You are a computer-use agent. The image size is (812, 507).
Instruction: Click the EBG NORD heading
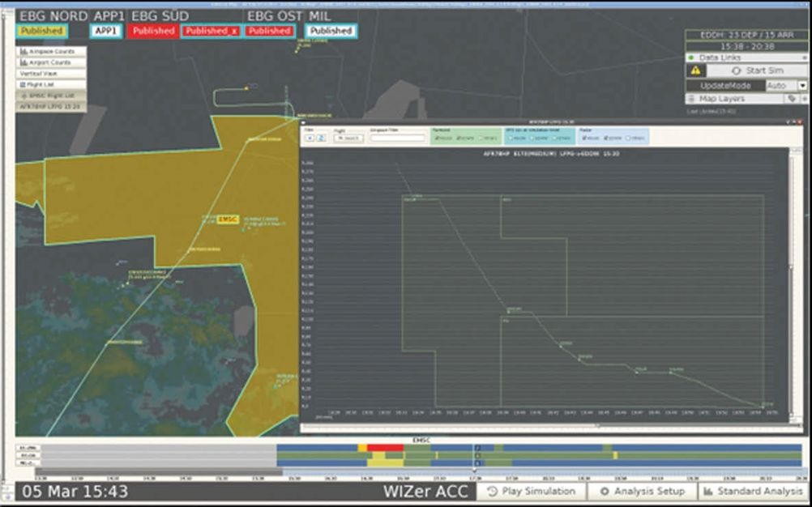(x=53, y=16)
